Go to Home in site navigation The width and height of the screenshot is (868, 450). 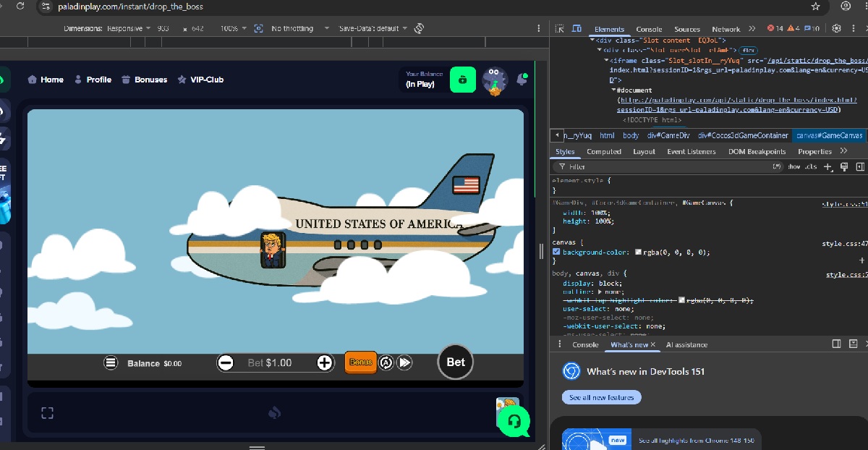pyautogui.click(x=46, y=80)
